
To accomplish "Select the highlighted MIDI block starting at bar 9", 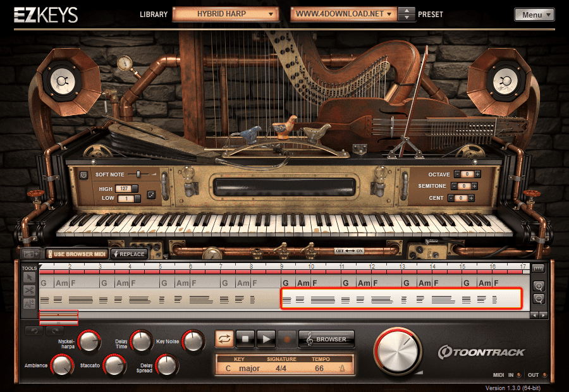I will click(x=401, y=298).
